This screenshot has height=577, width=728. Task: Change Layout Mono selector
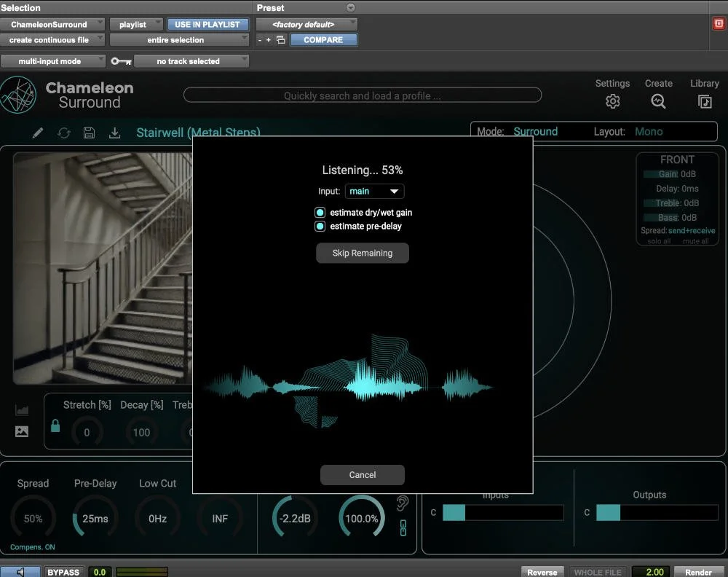point(649,131)
